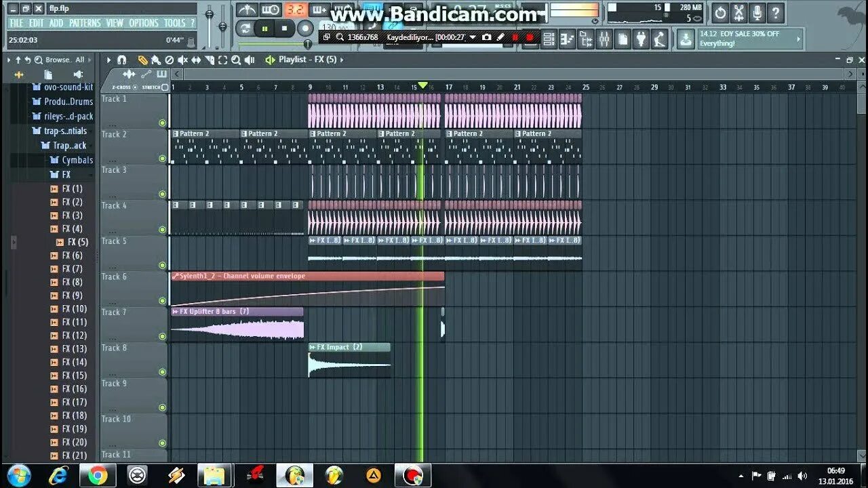868x488 pixels.
Task: Select the Draw pencil tool in playlist
Action: click(x=143, y=60)
